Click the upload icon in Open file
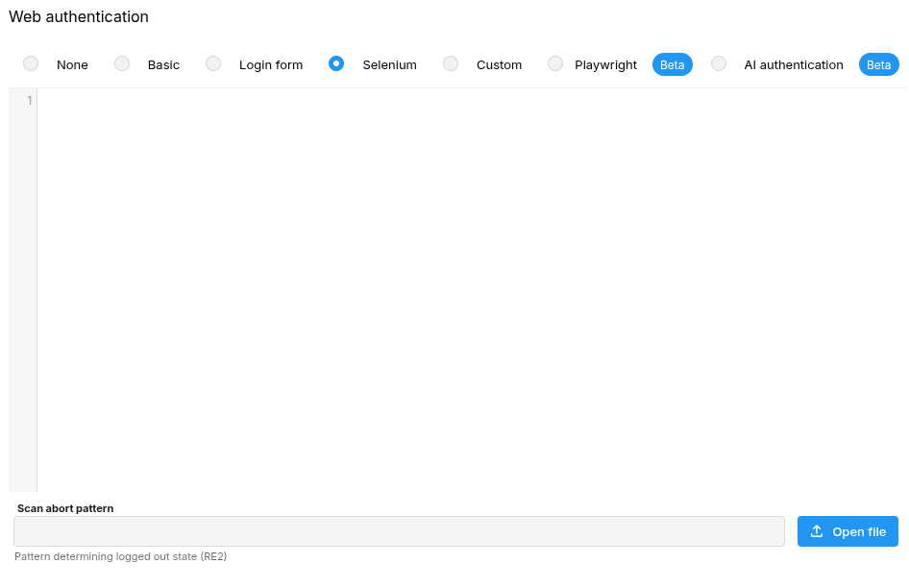Image resolution: width=909 pixels, height=588 pixels. coord(817,530)
